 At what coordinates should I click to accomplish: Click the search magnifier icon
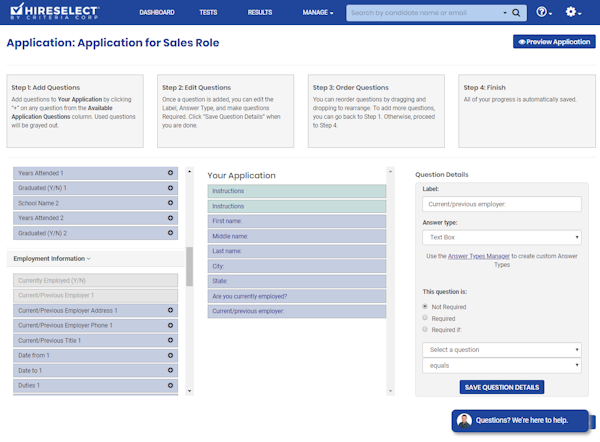point(515,13)
